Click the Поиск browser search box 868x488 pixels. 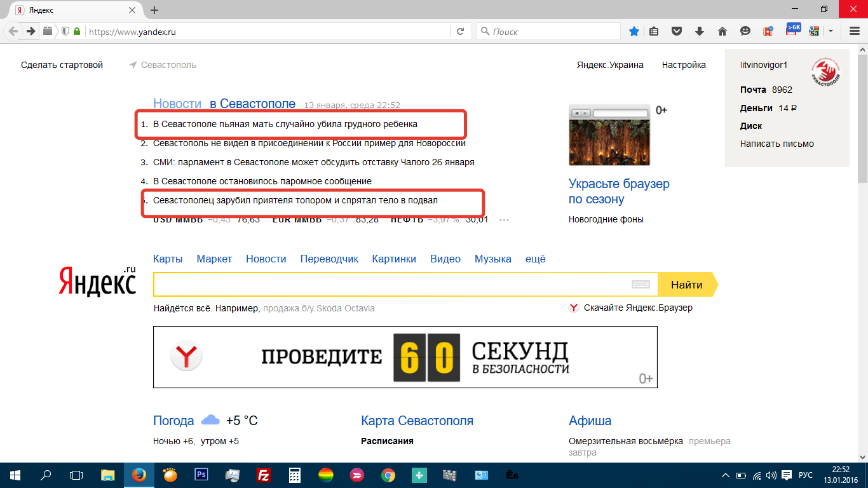[x=550, y=31]
